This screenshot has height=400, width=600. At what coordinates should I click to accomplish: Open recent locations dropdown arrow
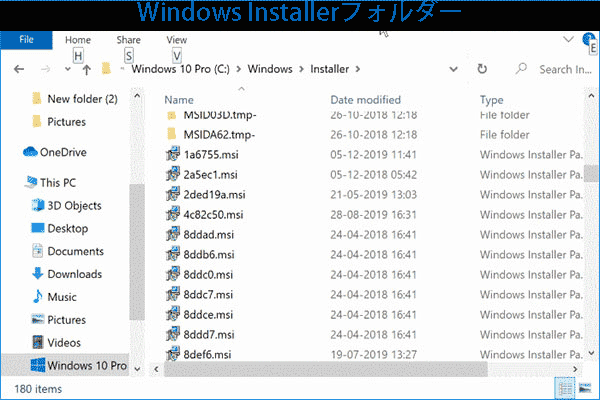pyautogui.click(x=68, y=69)
